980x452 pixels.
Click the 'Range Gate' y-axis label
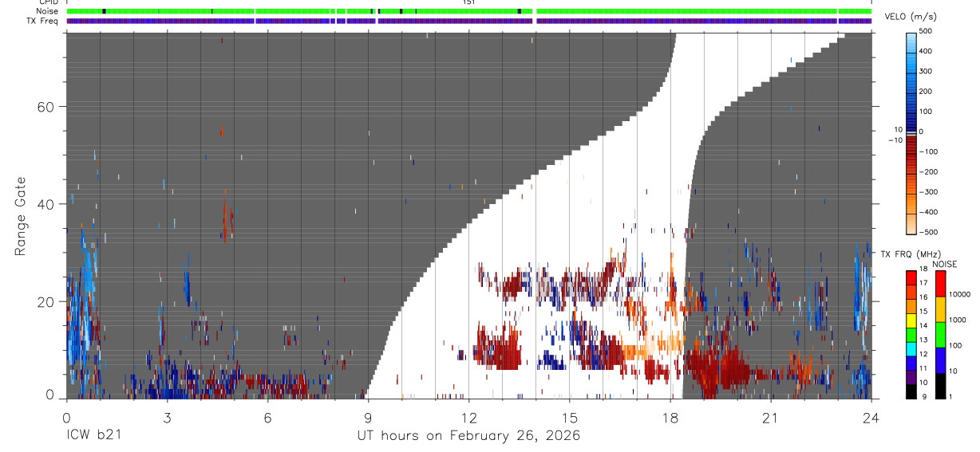20,218
